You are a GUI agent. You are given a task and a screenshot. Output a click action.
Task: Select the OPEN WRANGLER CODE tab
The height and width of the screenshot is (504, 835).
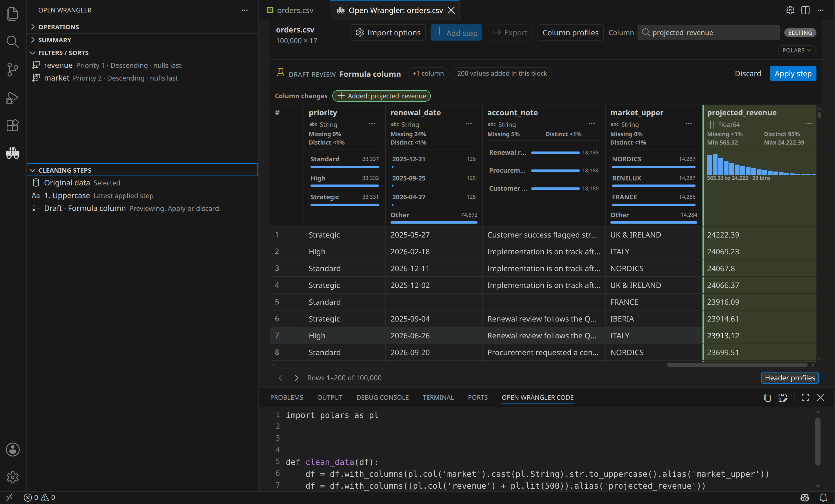[538, 397]
